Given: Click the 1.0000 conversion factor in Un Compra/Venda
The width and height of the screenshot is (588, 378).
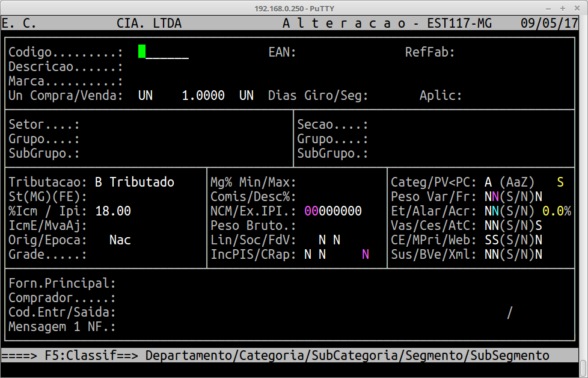Looking at the screenshot, I should pyautogui.click(x=203, y=96).
